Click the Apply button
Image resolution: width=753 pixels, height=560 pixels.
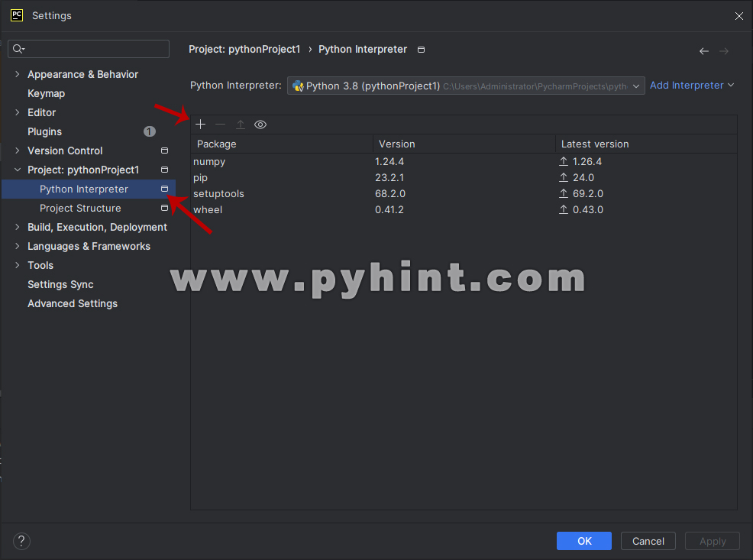(713, 541)
